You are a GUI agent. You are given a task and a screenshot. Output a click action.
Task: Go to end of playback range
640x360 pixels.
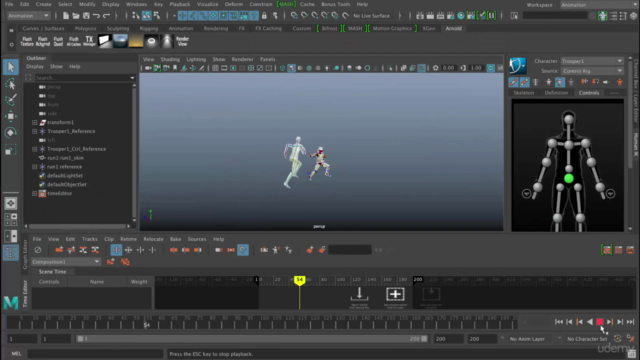[630, 322]
